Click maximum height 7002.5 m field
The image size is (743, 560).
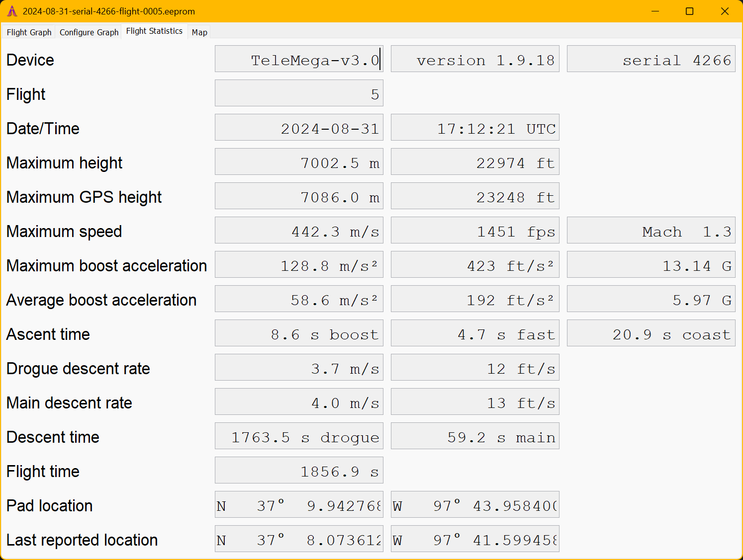(299, 162)
